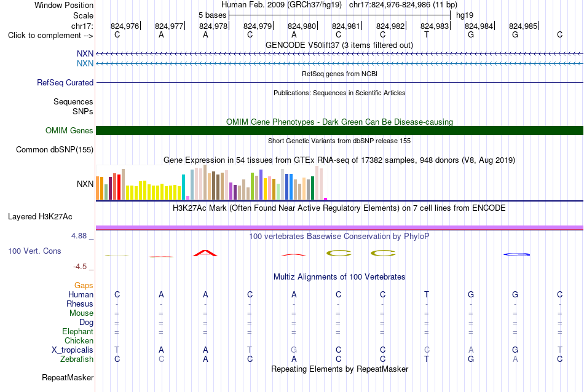This screenshot has width=584, height=392.
Task: Open the GTEx Gene Expression track title
Action: [x=339, y=160]
